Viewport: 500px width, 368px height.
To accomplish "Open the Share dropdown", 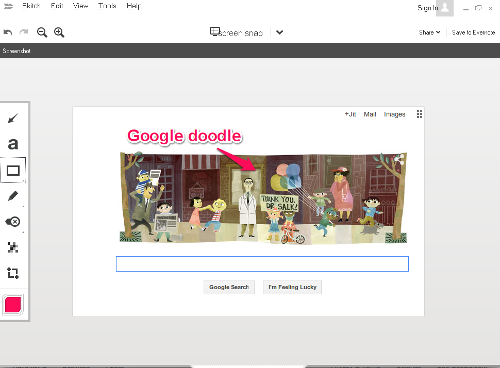I will 429,32.
